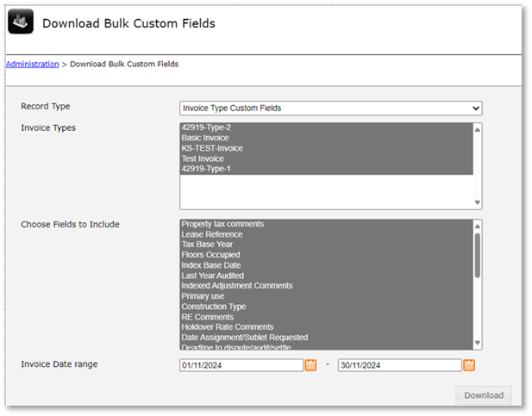Open the start date calendar picker icon

point(310,365)
